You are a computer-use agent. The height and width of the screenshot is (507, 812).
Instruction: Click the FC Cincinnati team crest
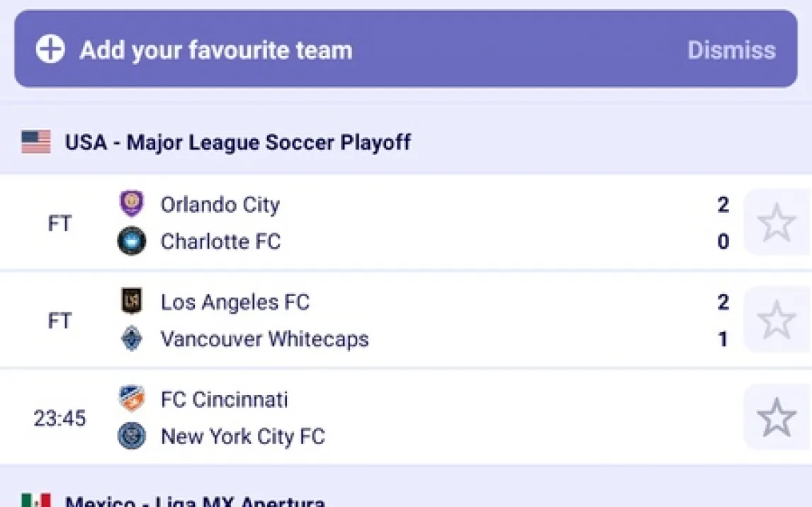(x=132, y=399)
